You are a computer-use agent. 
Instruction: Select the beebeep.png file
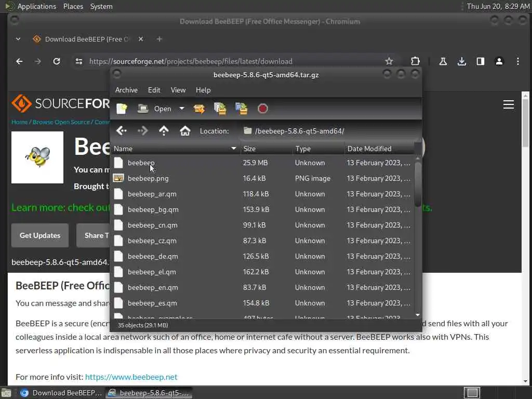pos(262,179)
